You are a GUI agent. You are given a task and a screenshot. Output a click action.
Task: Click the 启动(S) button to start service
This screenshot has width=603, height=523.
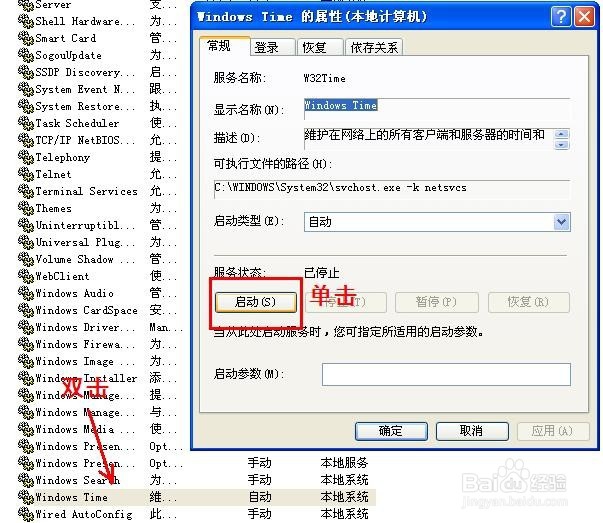[256, 302]
